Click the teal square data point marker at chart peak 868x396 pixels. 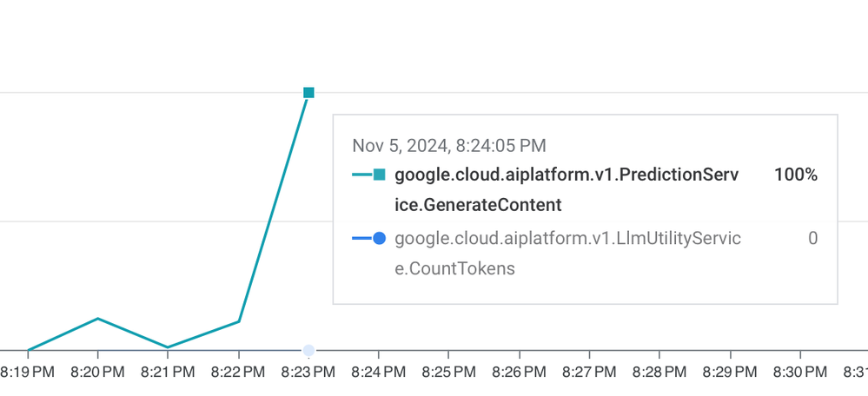coord(309,92)
